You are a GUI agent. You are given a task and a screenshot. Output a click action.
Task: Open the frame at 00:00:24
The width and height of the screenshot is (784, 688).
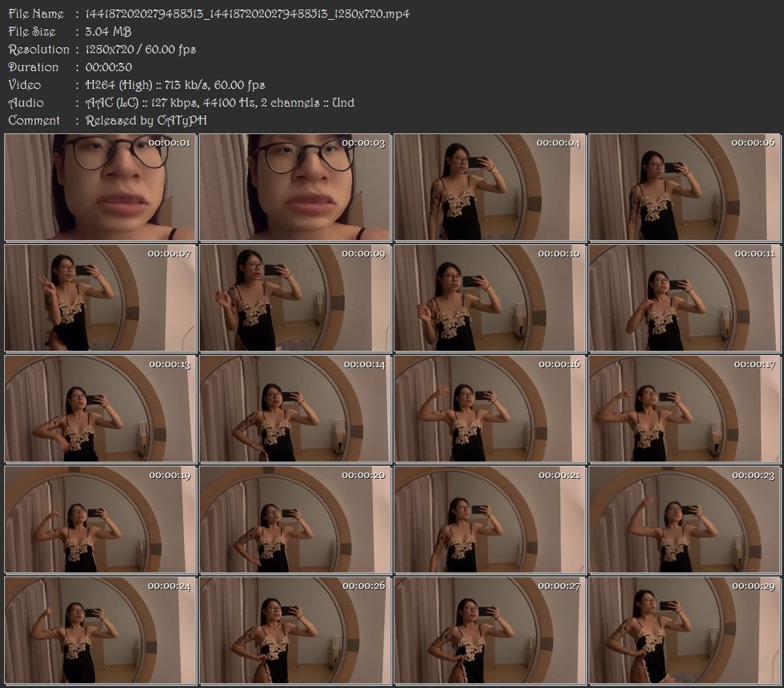pyautogui.click(x=100, y=631)
